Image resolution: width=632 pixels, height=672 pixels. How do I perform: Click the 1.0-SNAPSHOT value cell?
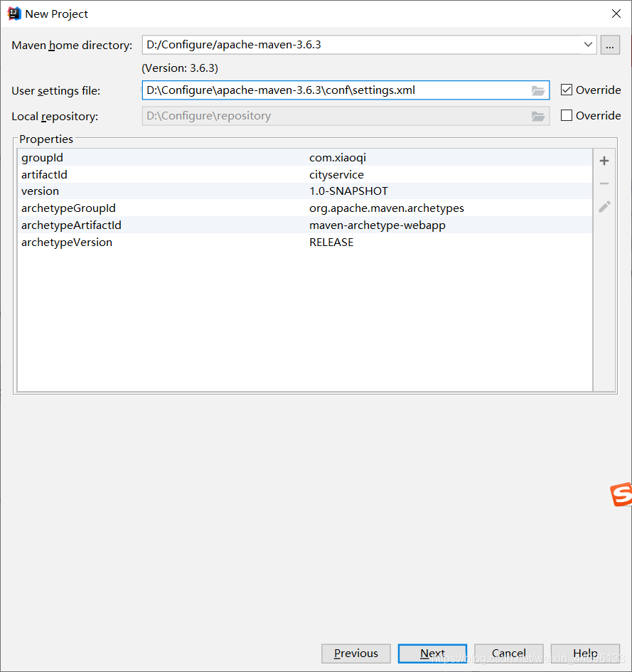tap(348, 191)
